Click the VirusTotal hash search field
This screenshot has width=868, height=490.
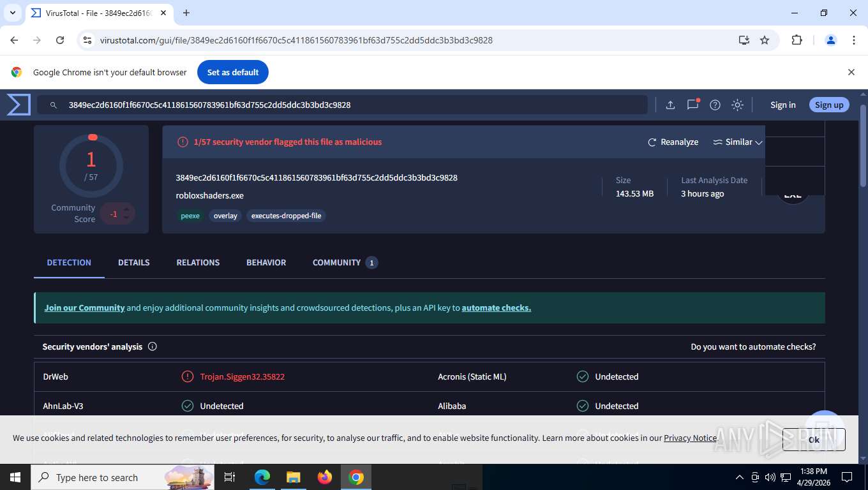click(342, 105)
